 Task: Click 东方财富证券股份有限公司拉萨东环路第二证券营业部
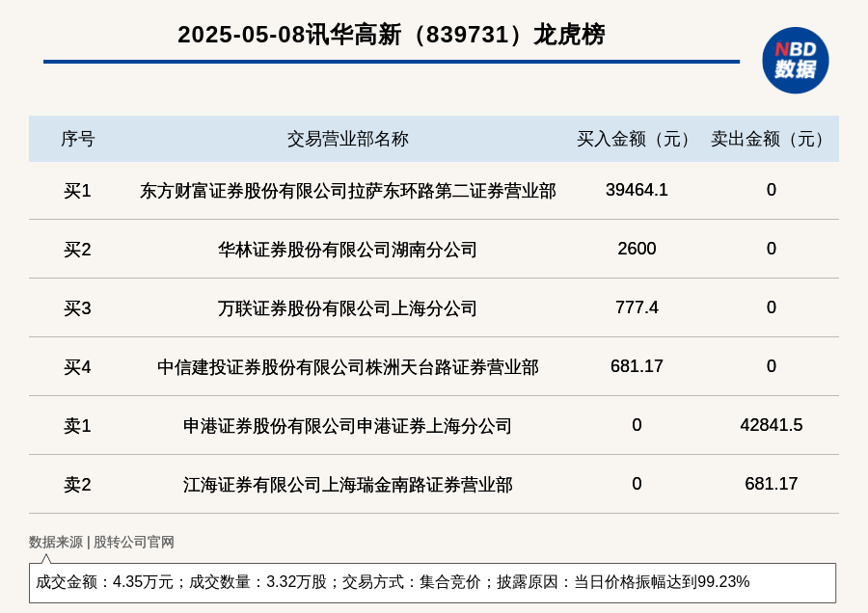(347, 190)
